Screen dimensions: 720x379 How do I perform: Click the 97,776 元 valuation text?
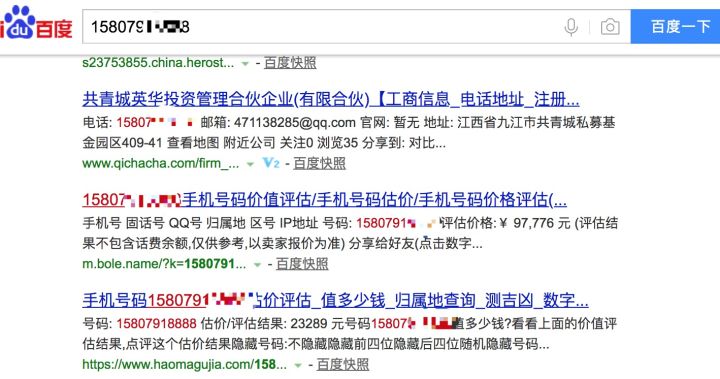542,223
